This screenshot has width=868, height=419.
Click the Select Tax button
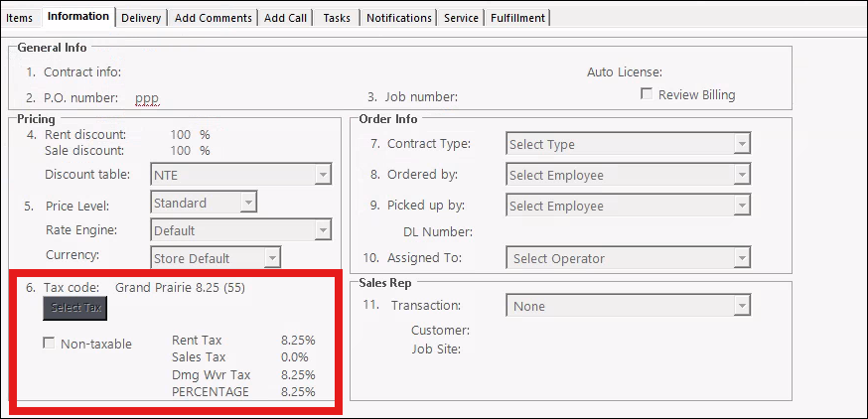pos(75,308)
